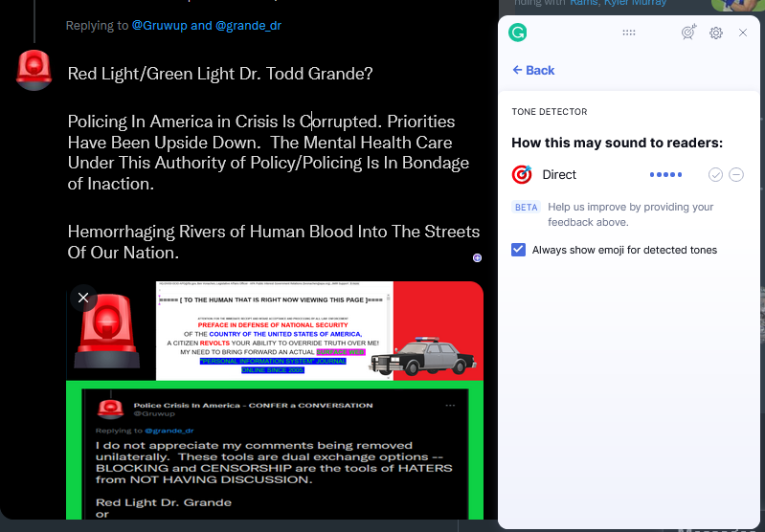
Task: Click the 'How this may sound to readers' heading
Action: (617, 143)
